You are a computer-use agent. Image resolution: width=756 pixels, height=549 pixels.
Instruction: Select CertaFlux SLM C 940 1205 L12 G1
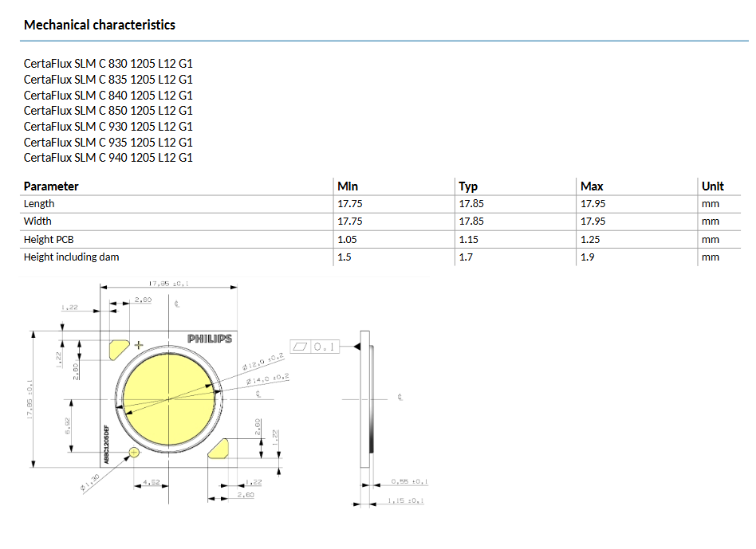point(108,158)
